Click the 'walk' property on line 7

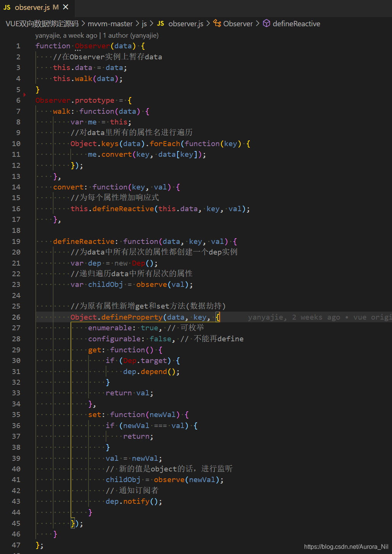(62, 111)
